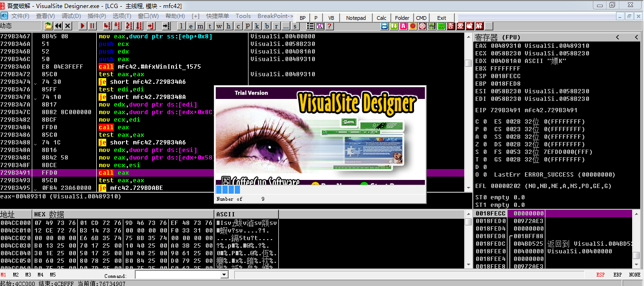Click the Folder button
Viewport: 644px width, 286px height.
(x=402, y=18)
